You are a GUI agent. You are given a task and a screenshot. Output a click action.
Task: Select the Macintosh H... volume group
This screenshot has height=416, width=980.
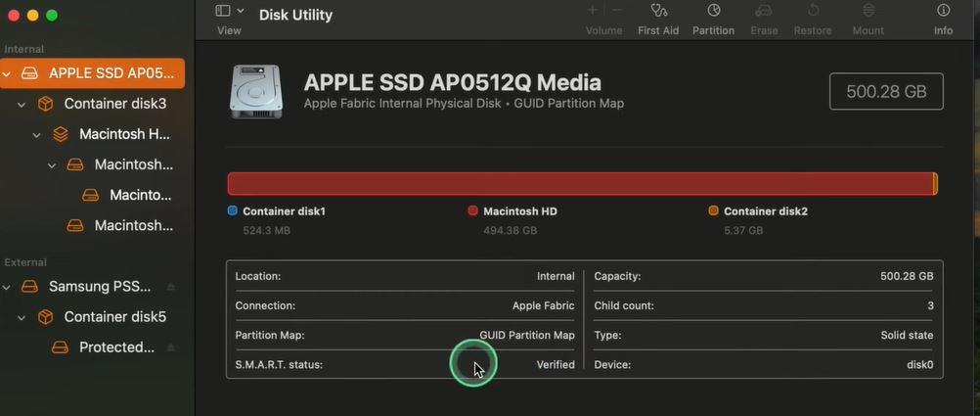point(124,134)
